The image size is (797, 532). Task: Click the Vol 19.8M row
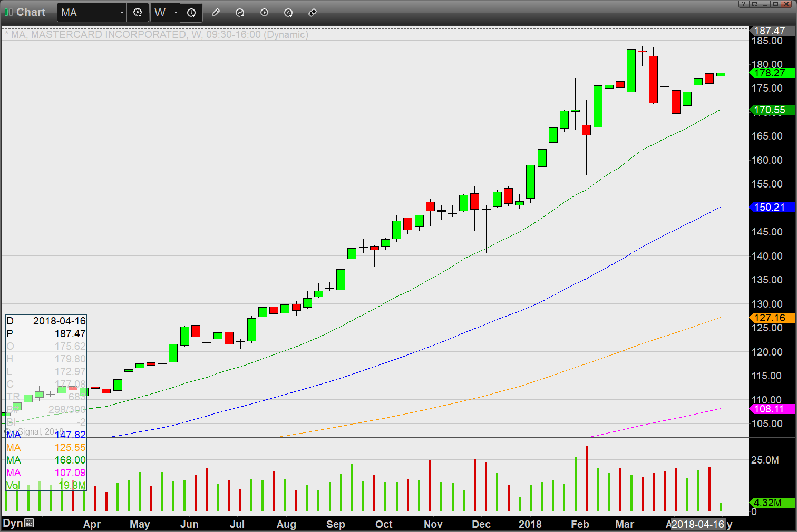(x=46, y=485)
